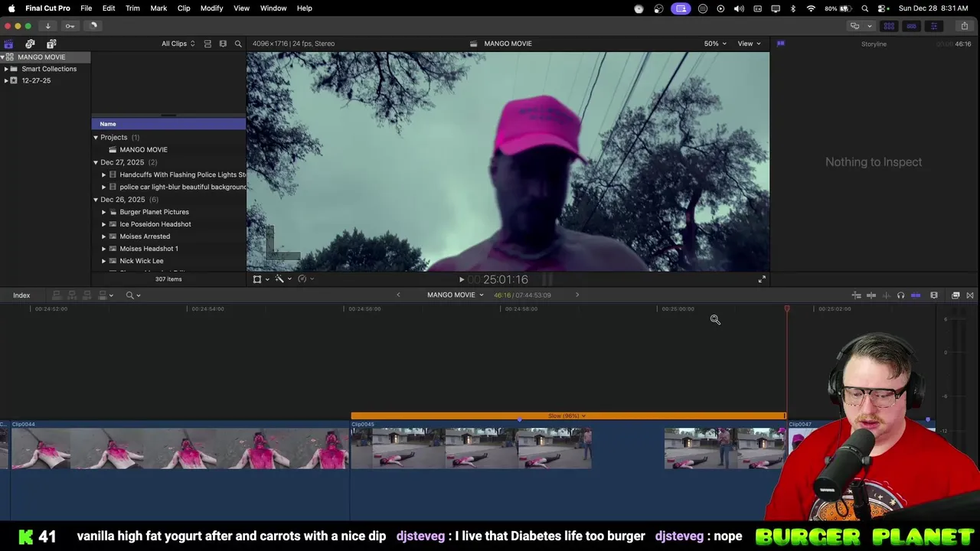Open the Window menu
The image size is (980, 551).
[x=273, y=8]
